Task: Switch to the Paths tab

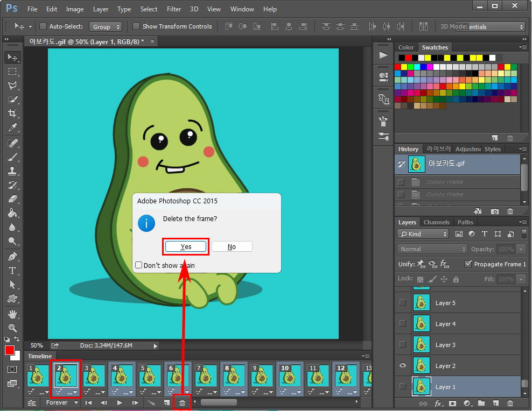Action: (465, 222)
